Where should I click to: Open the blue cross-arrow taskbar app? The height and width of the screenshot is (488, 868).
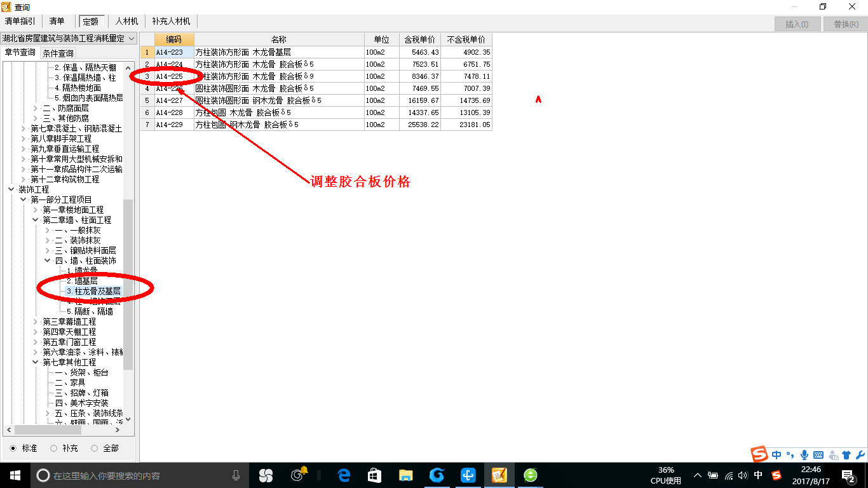pyautogui.click(x=468, y=475)
